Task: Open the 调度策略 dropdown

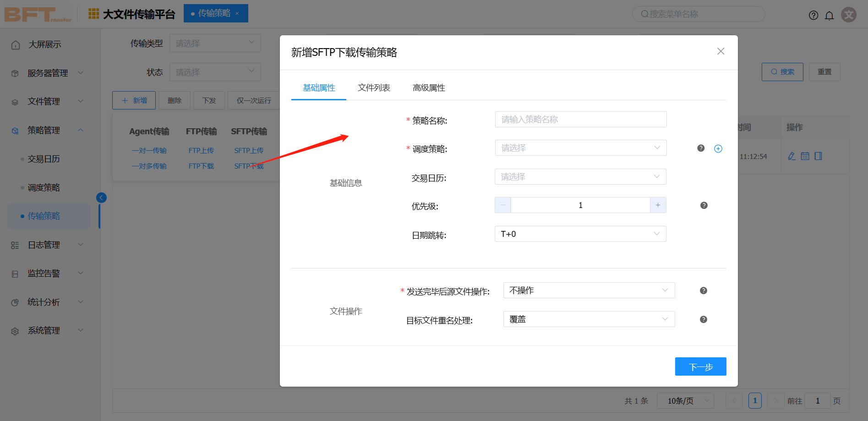Action: pos(580,148)
